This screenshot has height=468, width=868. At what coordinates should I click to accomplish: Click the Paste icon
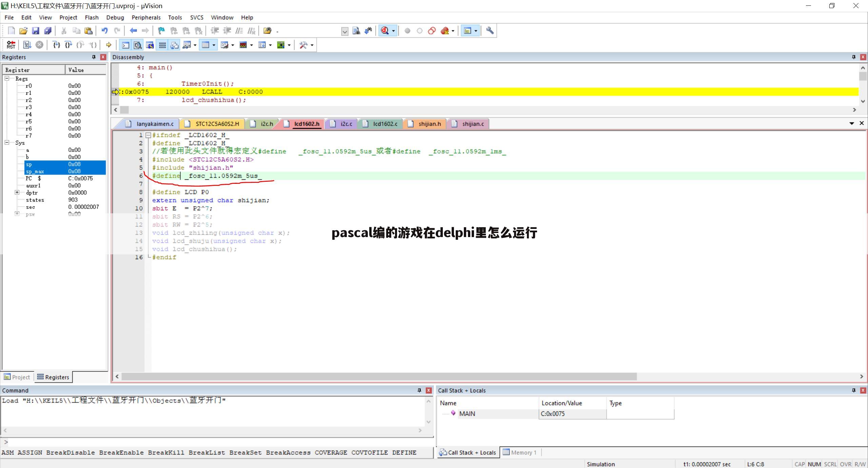[x=88, y=31]
